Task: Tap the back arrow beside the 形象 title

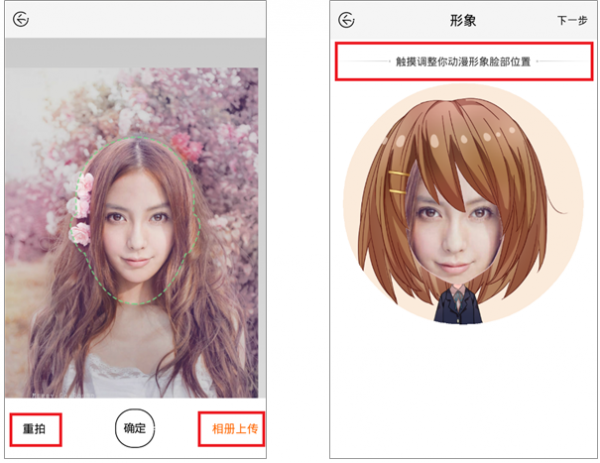Action: (347, 20)
